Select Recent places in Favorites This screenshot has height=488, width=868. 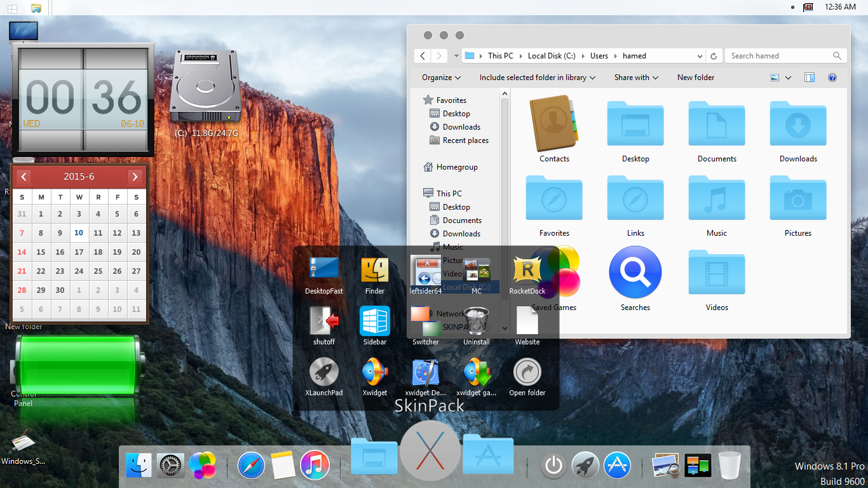point(459,140)
